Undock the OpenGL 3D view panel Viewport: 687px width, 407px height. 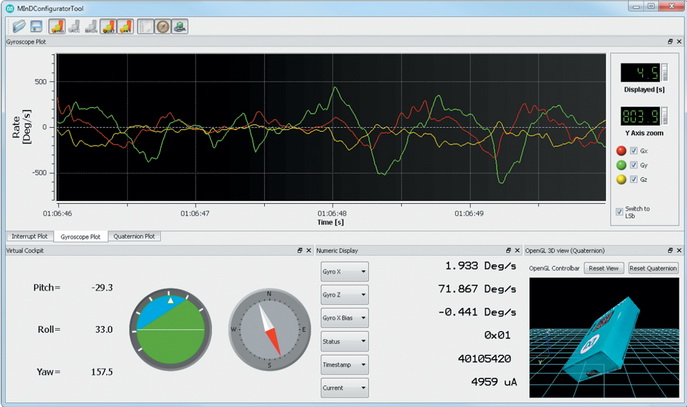[x=670, y=251]
